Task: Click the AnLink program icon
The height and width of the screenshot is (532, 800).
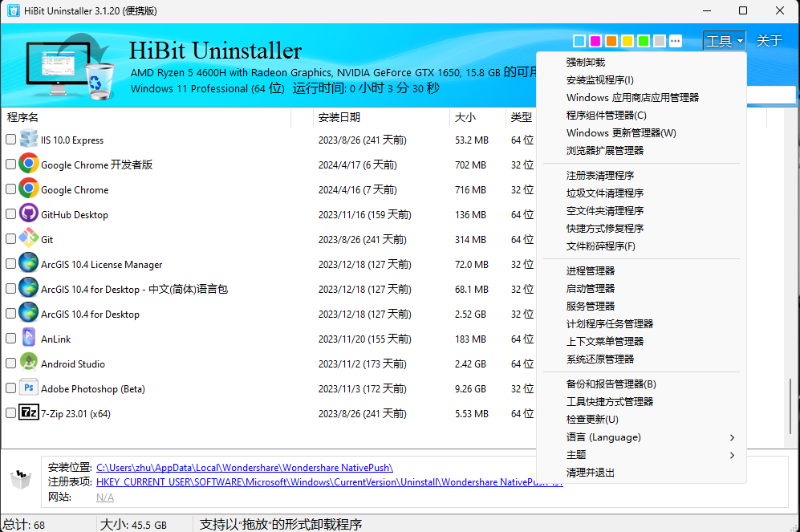Action: 29,338
